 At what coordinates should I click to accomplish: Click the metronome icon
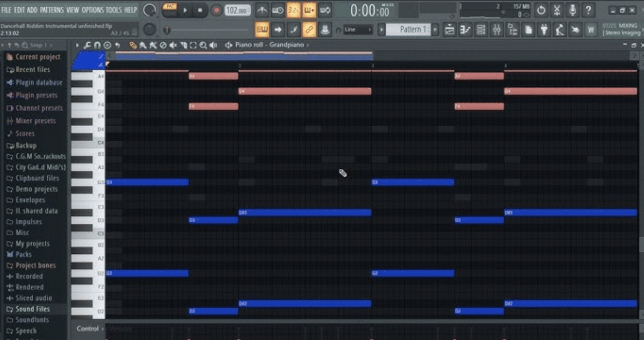pos(262,10)
